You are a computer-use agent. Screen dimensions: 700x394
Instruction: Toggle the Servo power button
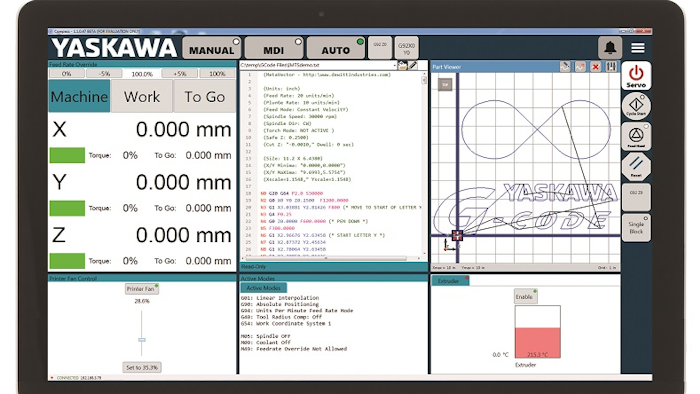[x=636, y=76]
